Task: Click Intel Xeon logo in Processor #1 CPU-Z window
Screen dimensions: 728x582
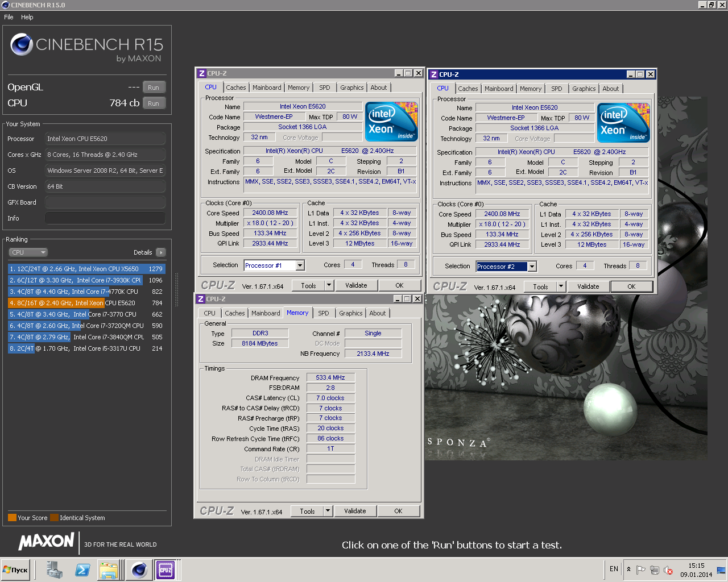Action: coord(391,122)
